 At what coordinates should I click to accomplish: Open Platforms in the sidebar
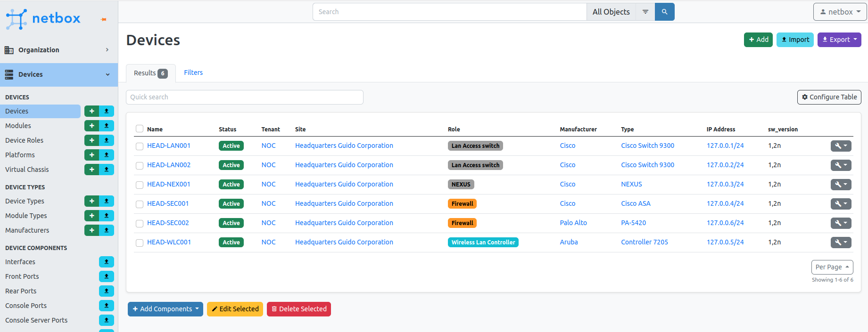coord(20,155)
